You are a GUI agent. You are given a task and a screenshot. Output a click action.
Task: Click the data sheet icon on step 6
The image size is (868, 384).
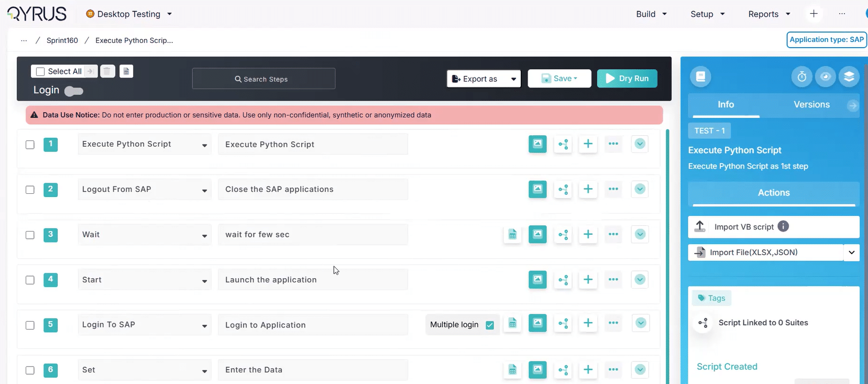[512, 370]
